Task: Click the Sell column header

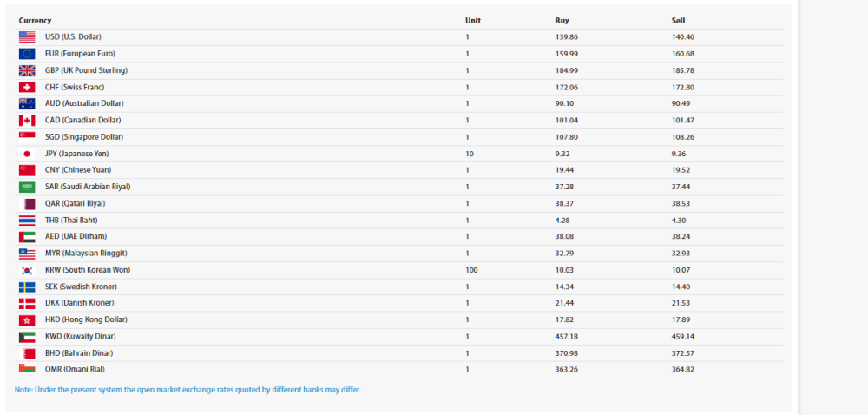Action: tap(678, 21)
